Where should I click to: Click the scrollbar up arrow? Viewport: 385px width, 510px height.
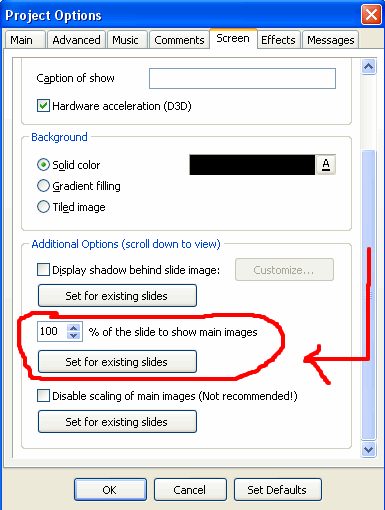(x=369, y=67)
